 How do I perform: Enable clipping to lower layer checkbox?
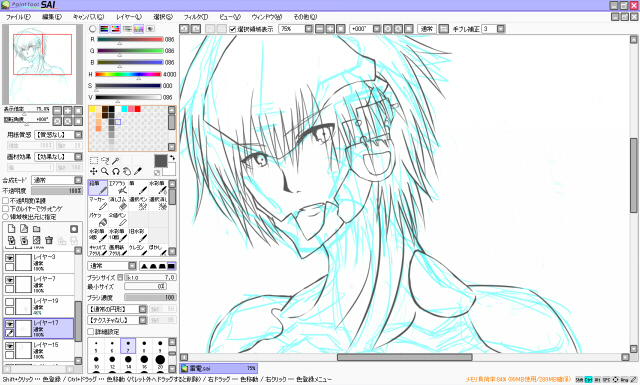(6, 209)
